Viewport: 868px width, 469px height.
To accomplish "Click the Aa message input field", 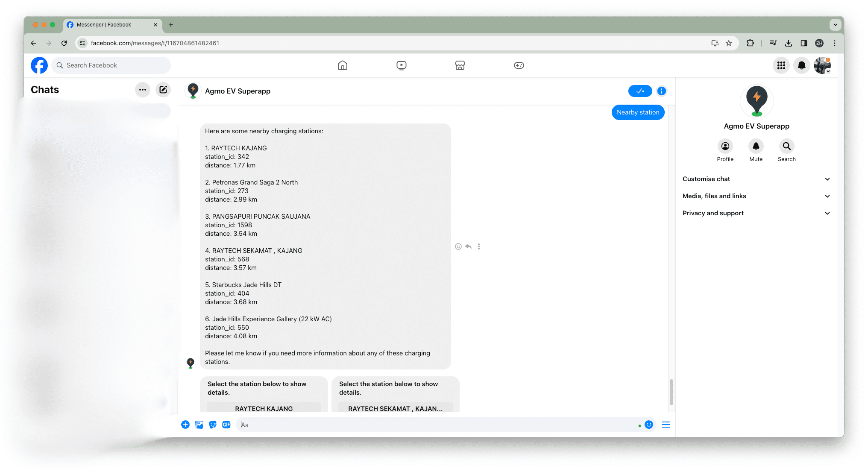I will (436, 425).
